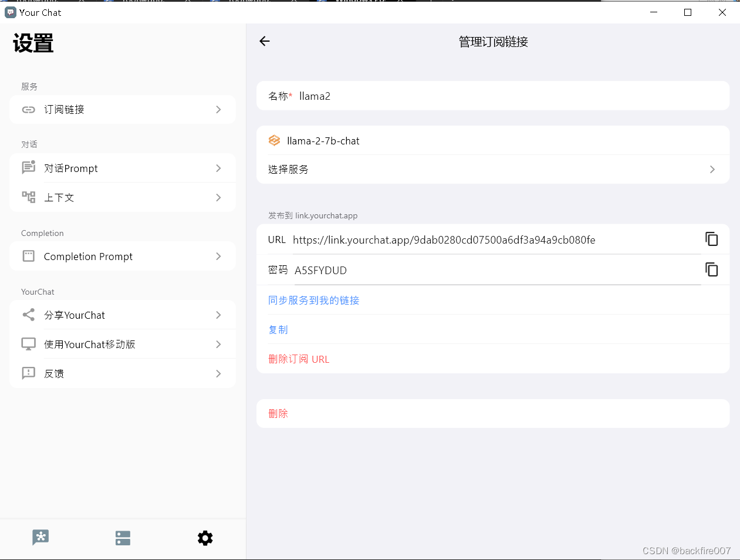Click the blue 复制 link
The image size is (740, 560).
pos(278,329)
